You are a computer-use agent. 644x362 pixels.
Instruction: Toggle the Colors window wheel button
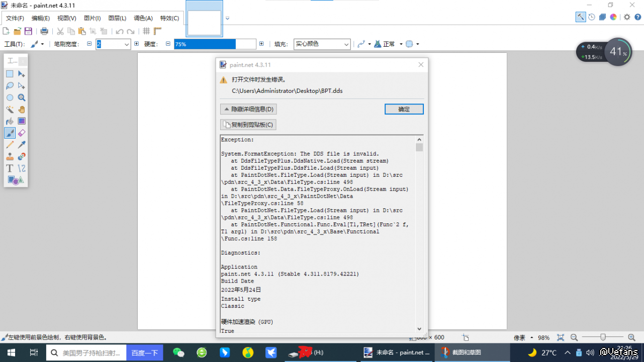(x=613, y=17)
